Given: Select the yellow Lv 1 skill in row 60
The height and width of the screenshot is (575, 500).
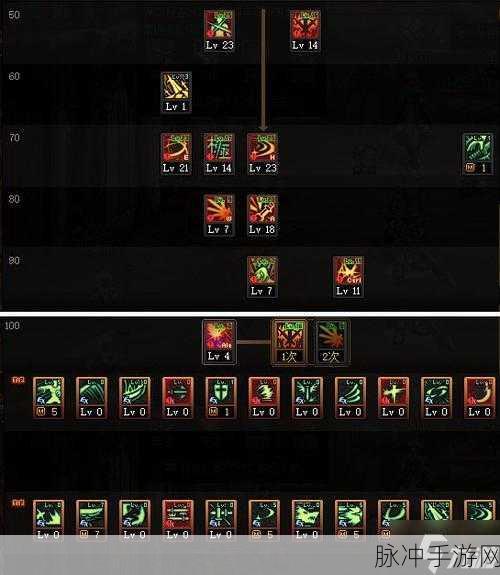Looking at the screenshot, I should pos(176,92).
